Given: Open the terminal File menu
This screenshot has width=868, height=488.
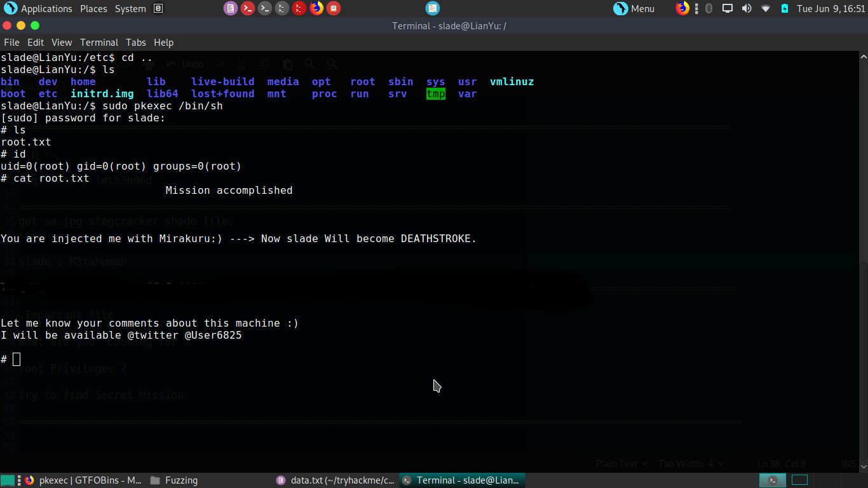Looking at the screenshot, I should point(12,43).
